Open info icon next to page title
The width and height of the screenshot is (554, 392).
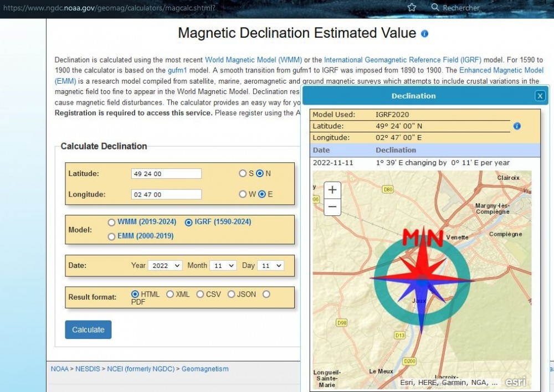(x=425, y=34)
